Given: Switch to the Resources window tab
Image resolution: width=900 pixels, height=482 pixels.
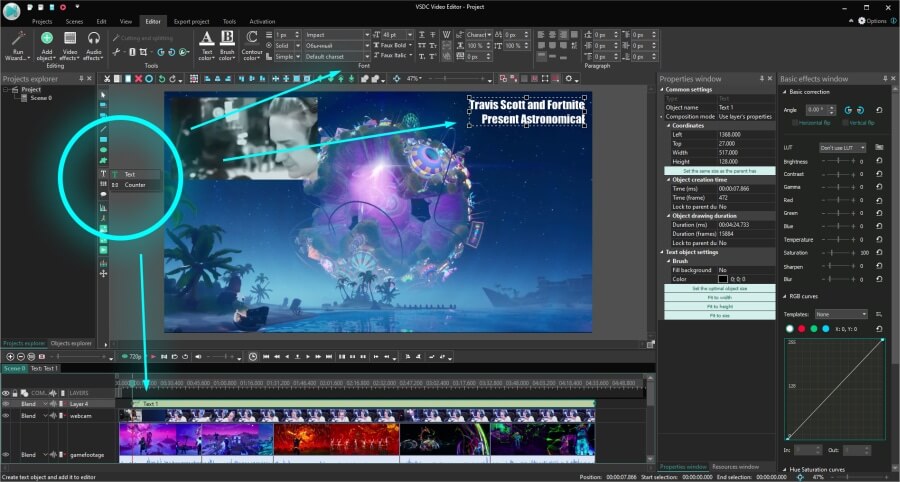Looking at the screenshot, I should [736, 467].
